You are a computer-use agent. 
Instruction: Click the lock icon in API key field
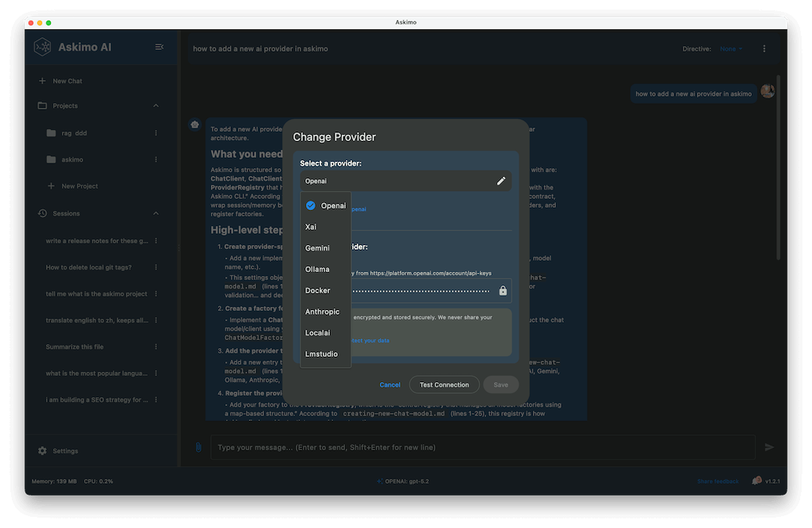point(503,291)
